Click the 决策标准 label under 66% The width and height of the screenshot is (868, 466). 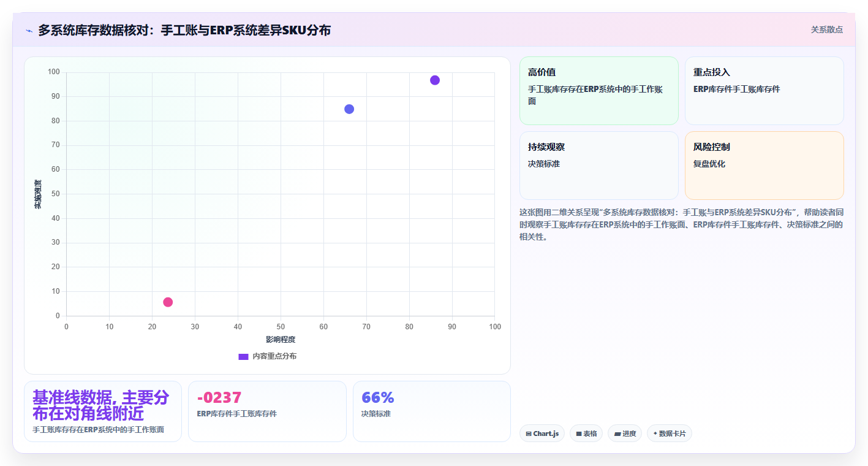pyautogui.click(x=376, y=414)
